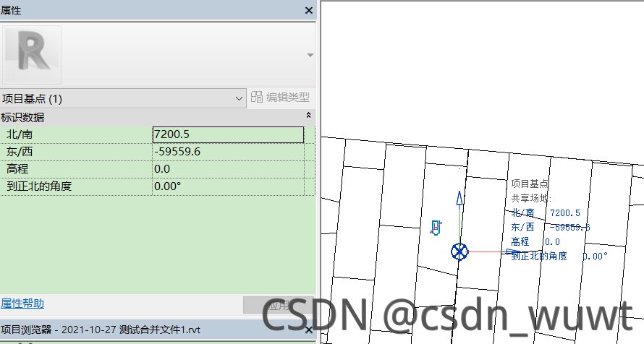Select the 到正北的角度 parameter label

[x=39, y=186]
